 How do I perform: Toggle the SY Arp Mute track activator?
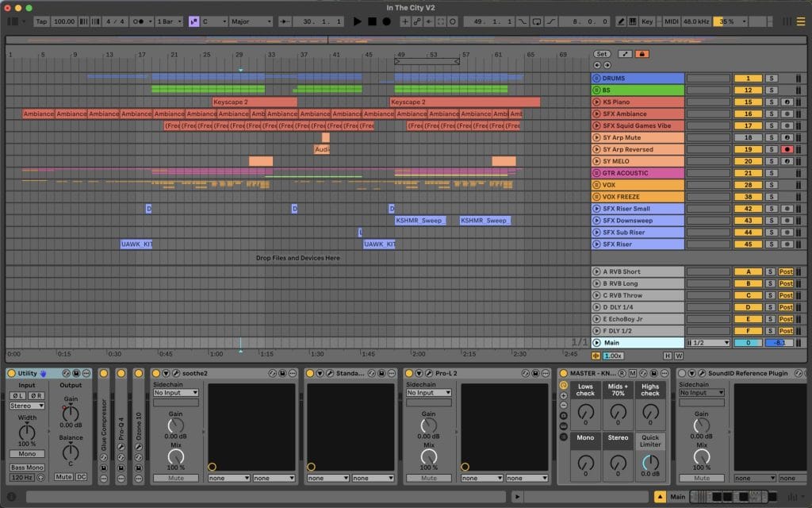click(747, 137)
